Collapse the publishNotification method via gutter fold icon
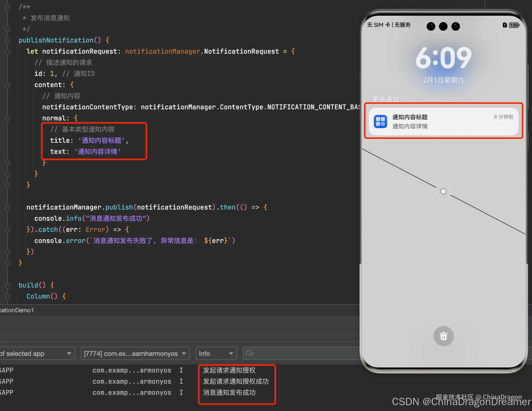 [8, 40]
